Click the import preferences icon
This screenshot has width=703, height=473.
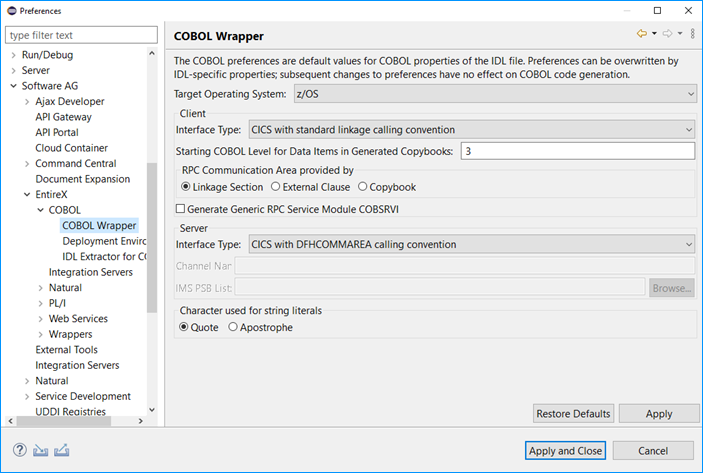[x=40, y=450]
